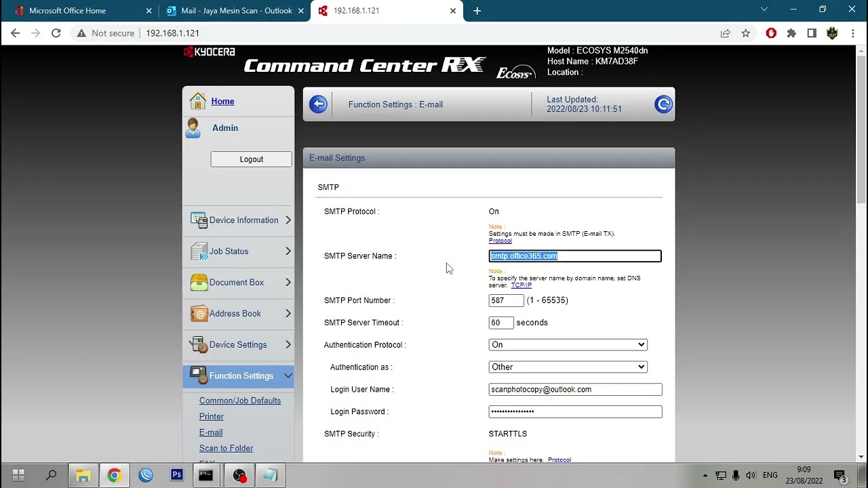Click the Address Book sidebar icon

(199, 314)
